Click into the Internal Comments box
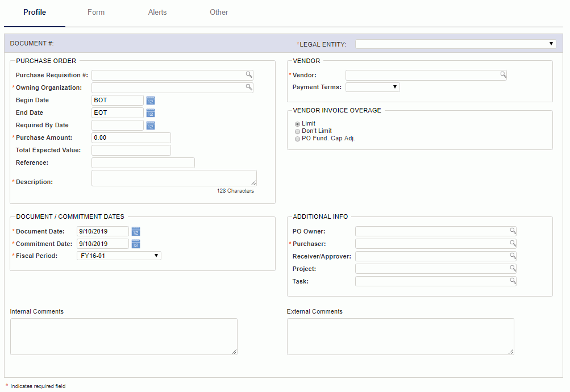 click(124, 337)
